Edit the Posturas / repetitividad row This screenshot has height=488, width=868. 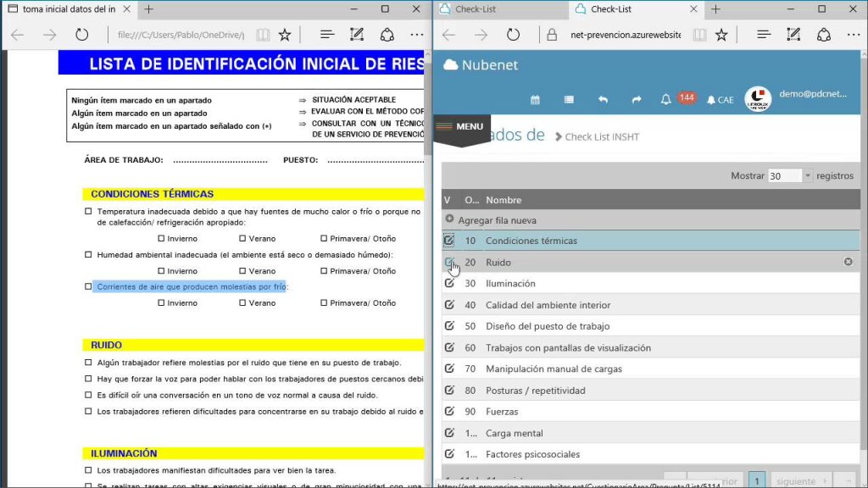click(x=449, y=390)
